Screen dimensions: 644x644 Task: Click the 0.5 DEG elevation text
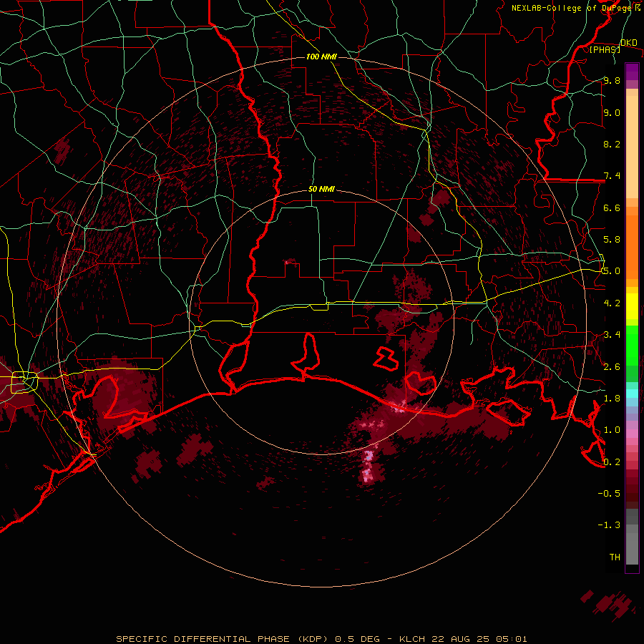click(358, 639)
